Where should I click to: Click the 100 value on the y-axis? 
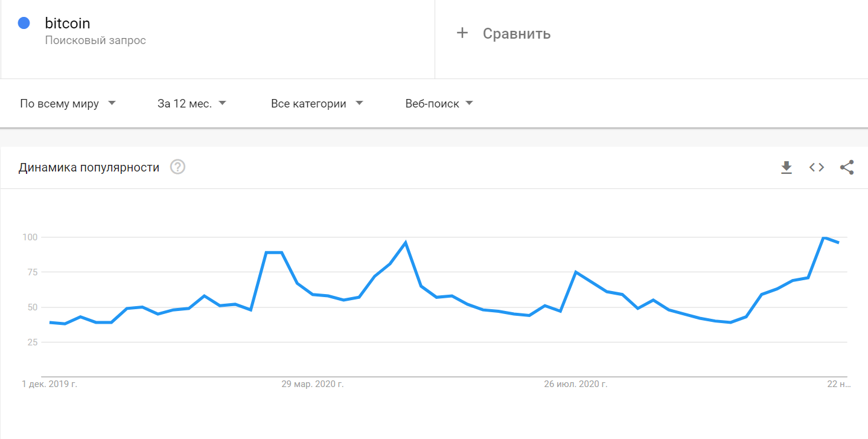30,237
